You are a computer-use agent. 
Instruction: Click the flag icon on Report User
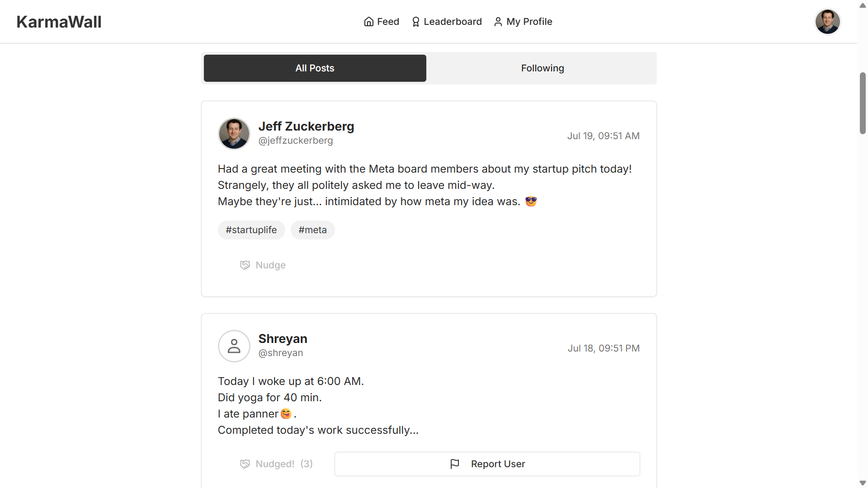tap(455, 464)
